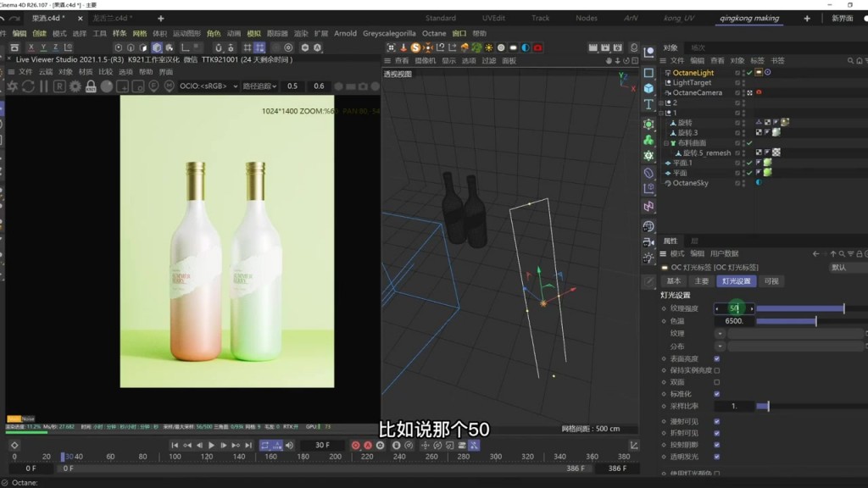Image resolution: width=868 pixels, height=488 pixels.
Task: Pause the Live Viewer render
Action: (44, 86)
